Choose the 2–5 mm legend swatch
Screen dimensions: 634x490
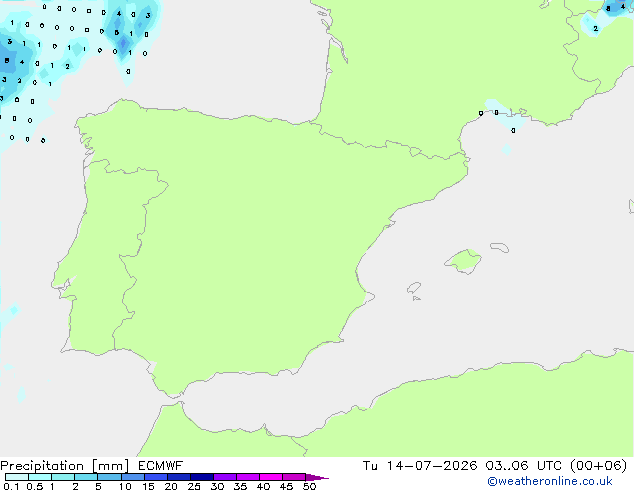tap(86, 477)
